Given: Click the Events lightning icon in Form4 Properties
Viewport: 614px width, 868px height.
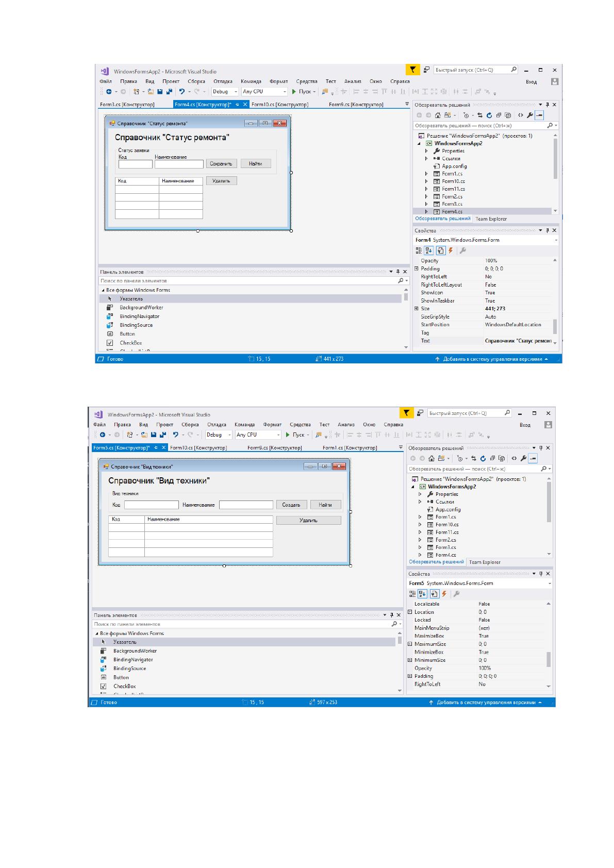Looking at the screenshot, I should pos(451,251).
